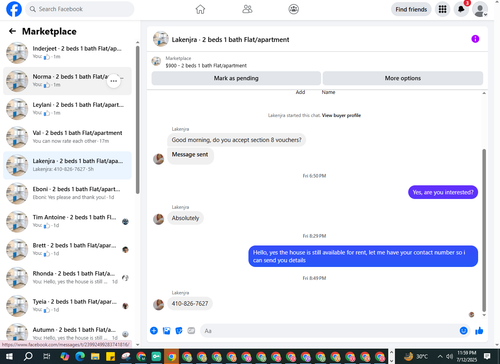Screen dimensions: 500x364
Task: Click the conversation list scrollbar
Action: click(x=137, y=120)
